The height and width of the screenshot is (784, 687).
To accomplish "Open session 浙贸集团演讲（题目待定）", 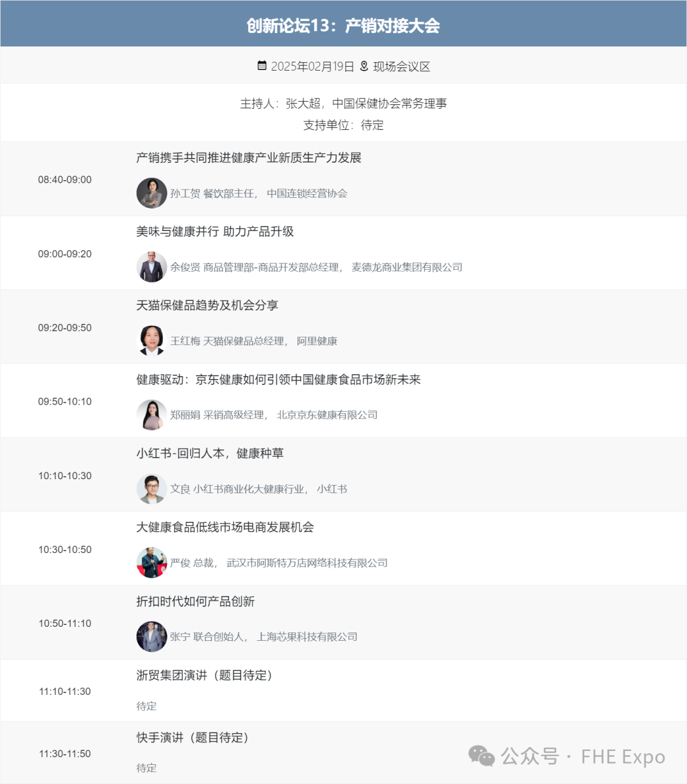I will 206,675.
